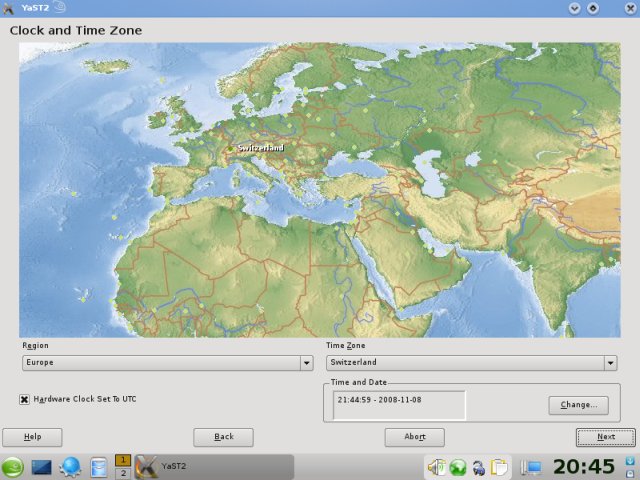Click the maximize button in YaST2 title bar
The height and width of the screenshot is (480, 640).
pyautogui.click(x=593, y=8)
